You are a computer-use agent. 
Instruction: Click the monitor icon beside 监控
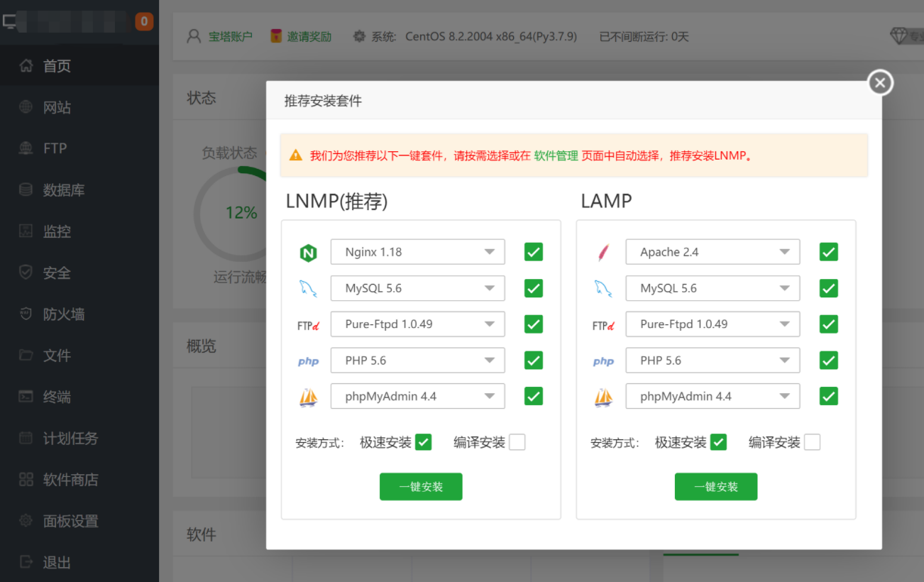coord(26,231)
